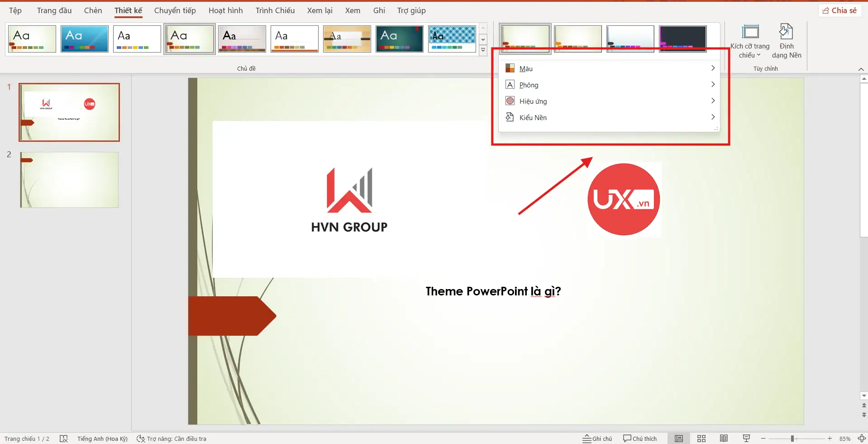Click the Trang chiếu 1 / 2 indicator

click(27, 439)
